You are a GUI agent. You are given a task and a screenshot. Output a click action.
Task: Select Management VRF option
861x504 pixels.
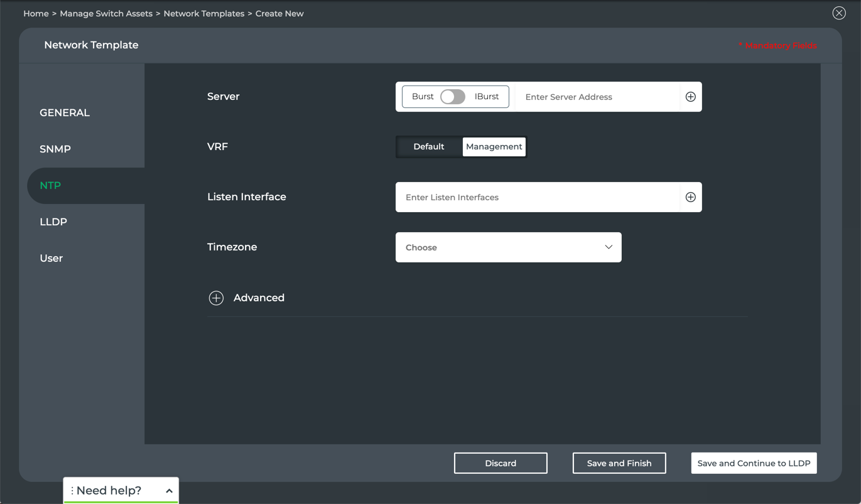click(494, 147)
